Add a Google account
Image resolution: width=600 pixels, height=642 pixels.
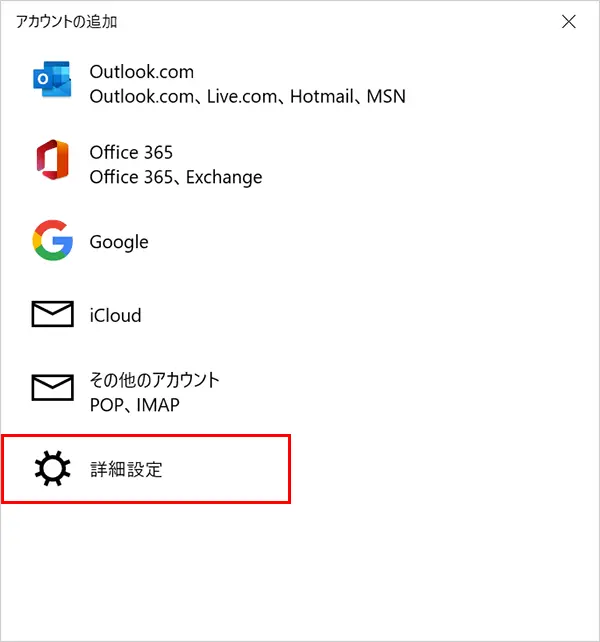[300, 241]
